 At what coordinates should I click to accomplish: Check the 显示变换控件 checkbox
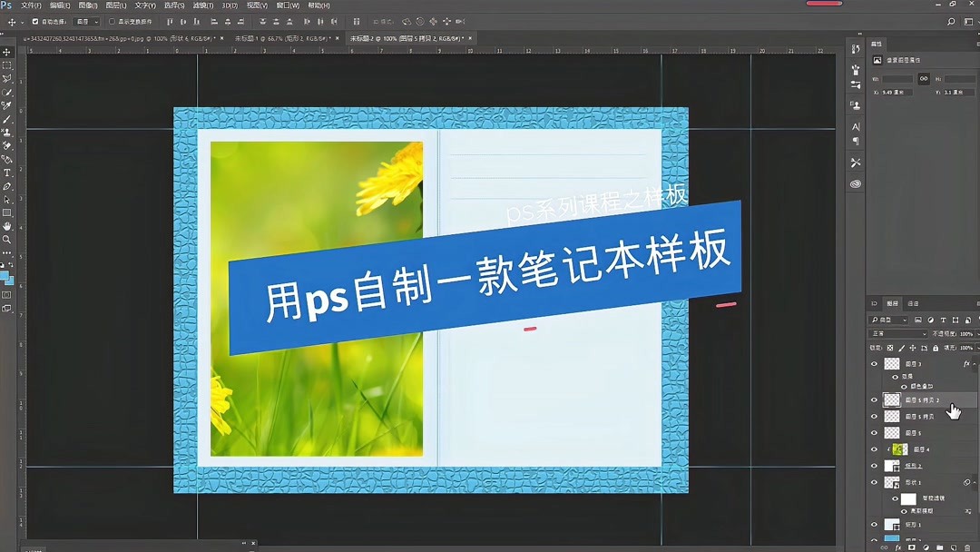[x=113, y=21]
